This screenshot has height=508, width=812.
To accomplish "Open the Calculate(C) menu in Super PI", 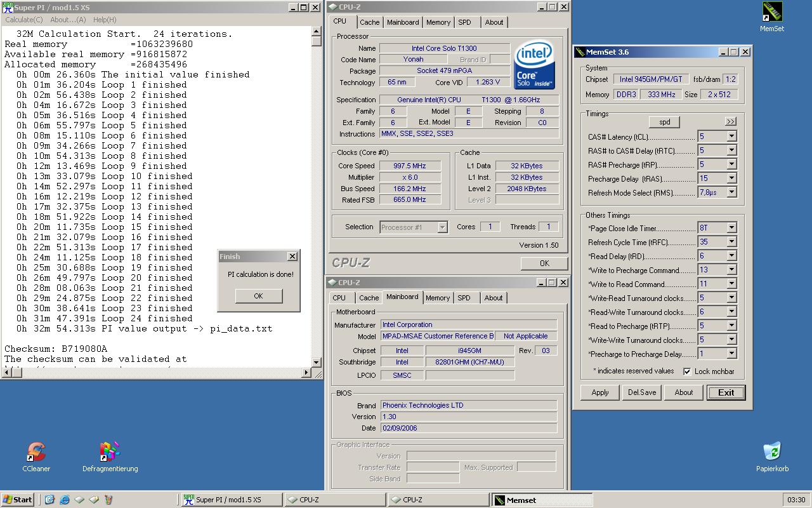I will (24, 20).
